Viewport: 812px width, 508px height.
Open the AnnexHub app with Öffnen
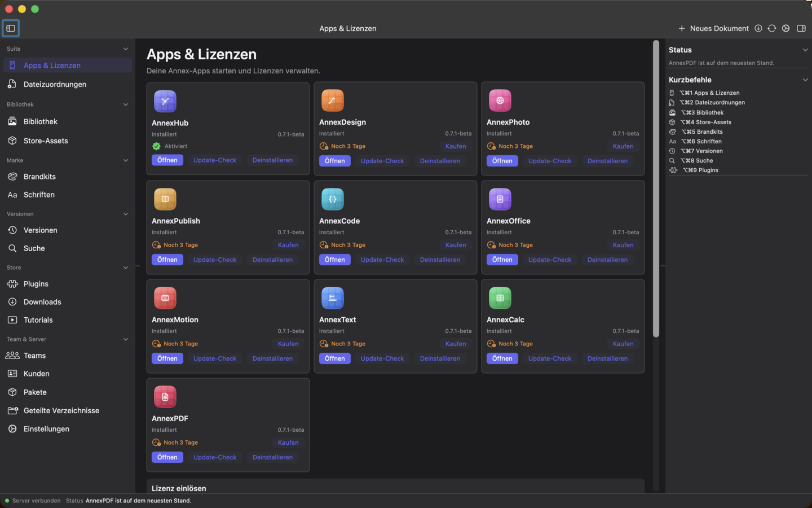(x=167, y=160)
